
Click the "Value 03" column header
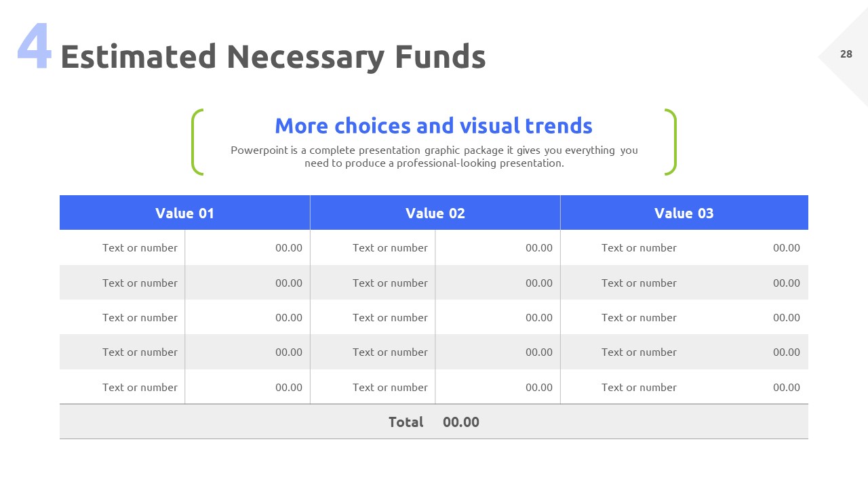click(x=684, y=213)
